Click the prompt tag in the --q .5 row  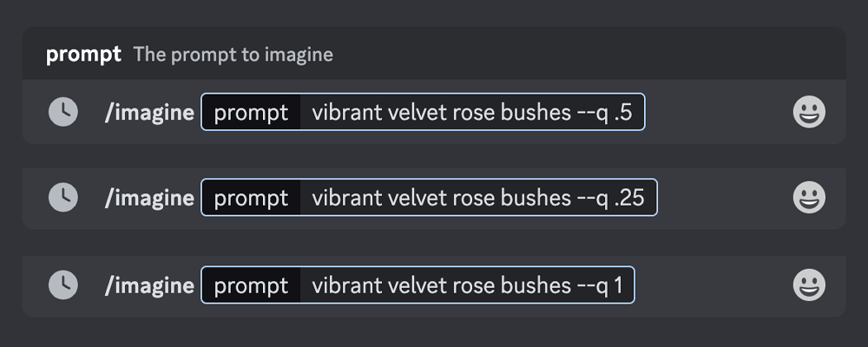coord(251,112)
